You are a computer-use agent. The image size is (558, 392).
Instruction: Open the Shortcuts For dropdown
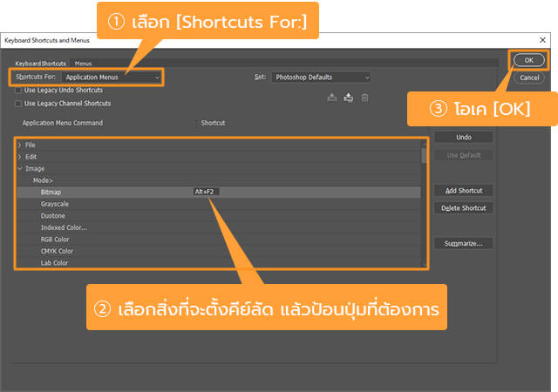pos(112,78)
